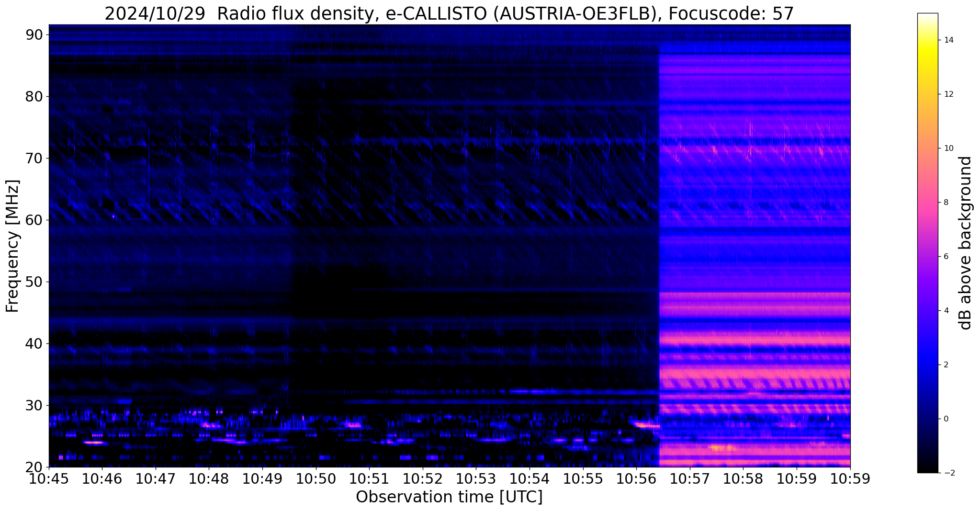Click the 60 MHz frequency tick label
This screenshot has width=980, height=511.
pyautogui.click(x=34, y=220)
